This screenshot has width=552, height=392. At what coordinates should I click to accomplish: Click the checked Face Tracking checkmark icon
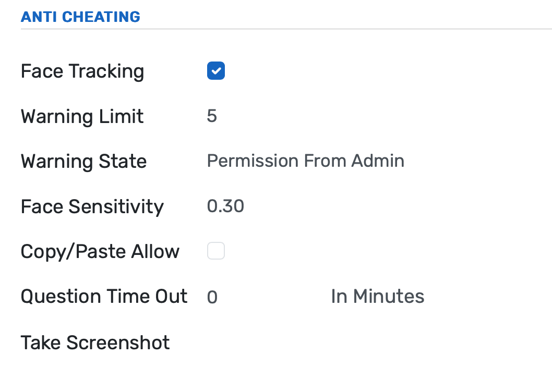[x=215, y=70]
